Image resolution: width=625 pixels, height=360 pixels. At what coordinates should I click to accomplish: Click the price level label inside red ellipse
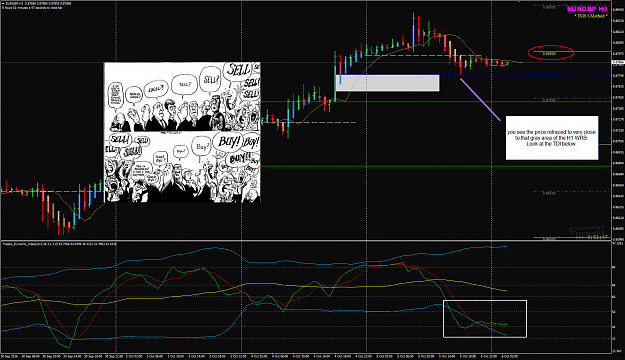click(x=550, y=53)
